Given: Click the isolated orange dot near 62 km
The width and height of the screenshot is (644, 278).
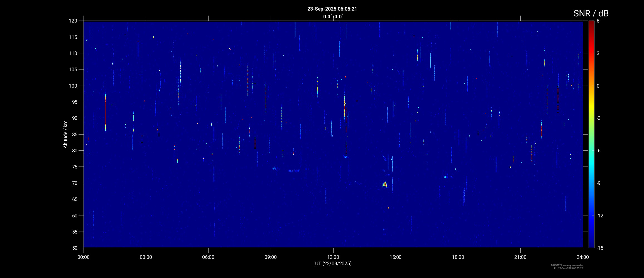Looking at the screenshot, I should tap(388, 208).
